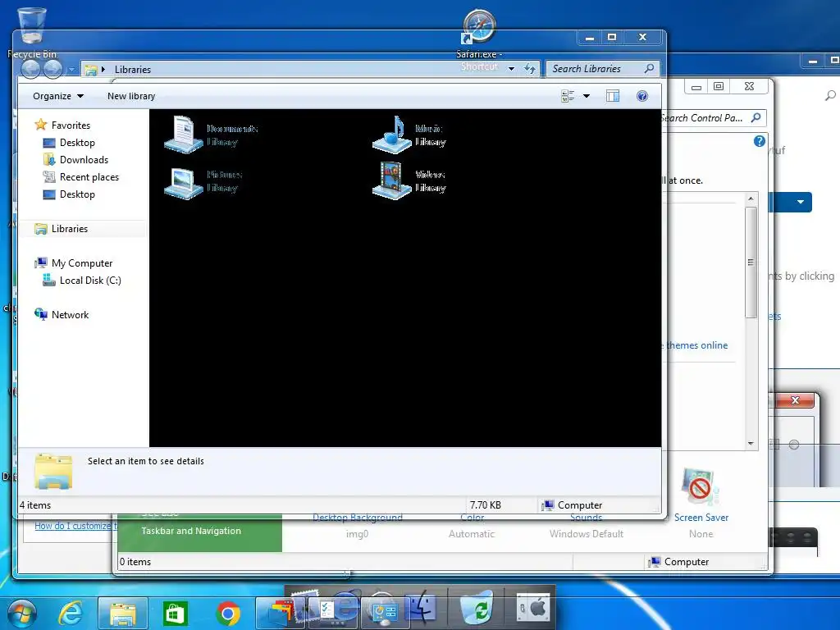Expand the address bar history dropdown arrow
This screenshot has height=630, width=840.
click(x=511, y=69)
